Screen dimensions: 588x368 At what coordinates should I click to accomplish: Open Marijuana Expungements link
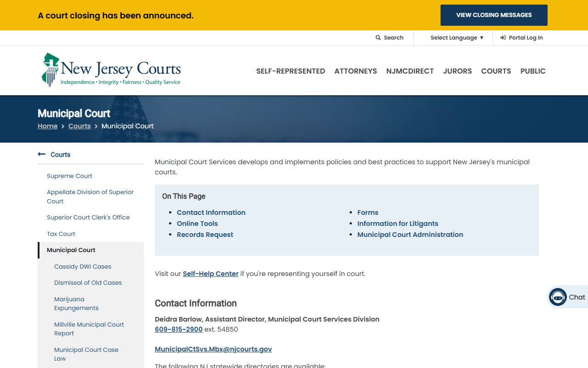[76, 304]
